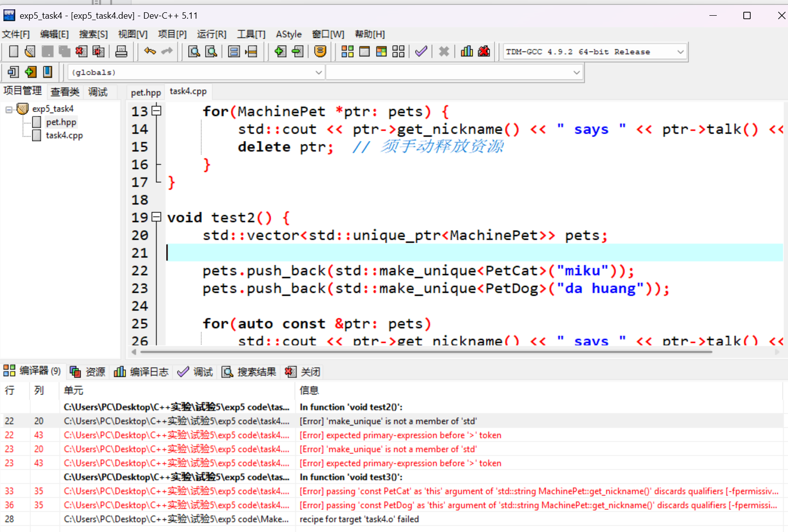The height and width of the screenshot is (532, 788).
Task: Click the green plus Insert icon
Action: pos(30,72)
